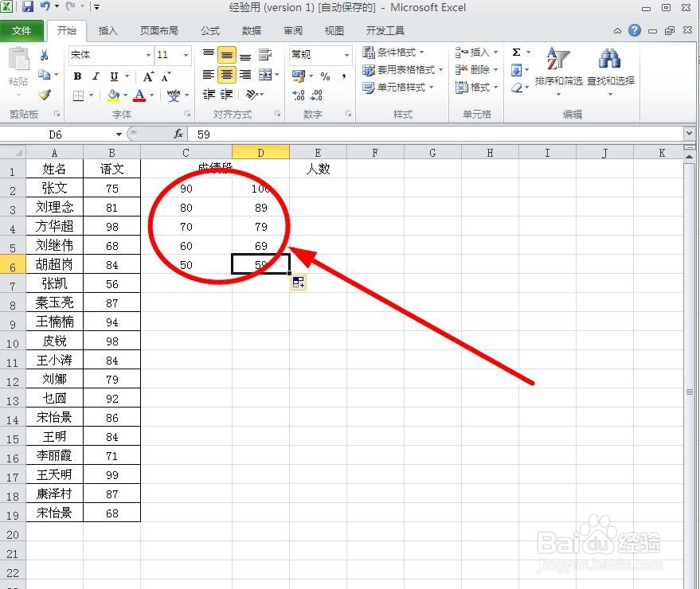The width and height of the screenshot is (700, 589).
Task: Switch to the 审阅 tab
Action: click(x=293, y=31)
